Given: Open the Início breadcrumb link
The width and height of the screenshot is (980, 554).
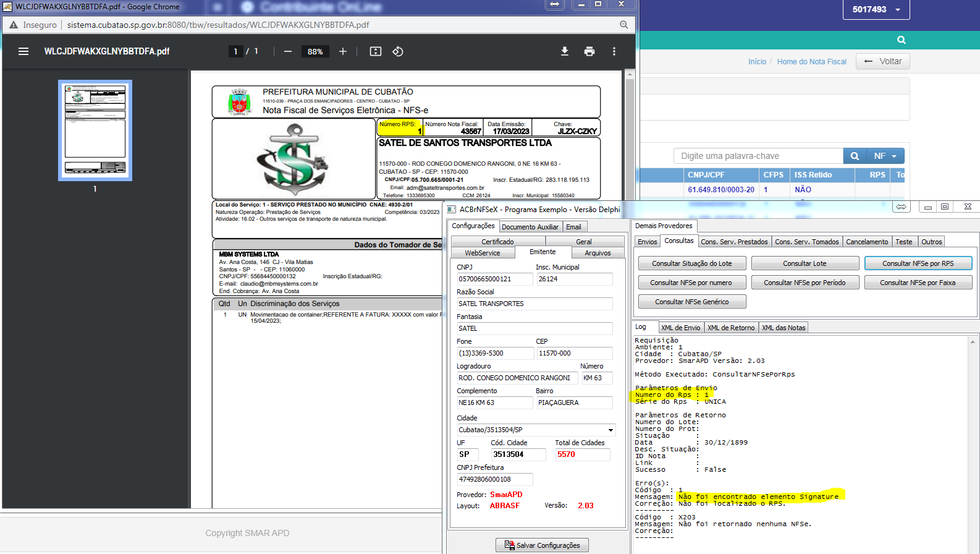Looking at the screenshot, I should [757, 62].
